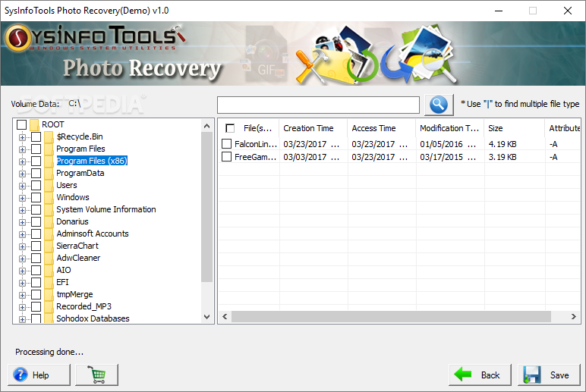This screenshot has width=586, height=392.
Task: Sort by Size column header
Action: tap(515, 128)
